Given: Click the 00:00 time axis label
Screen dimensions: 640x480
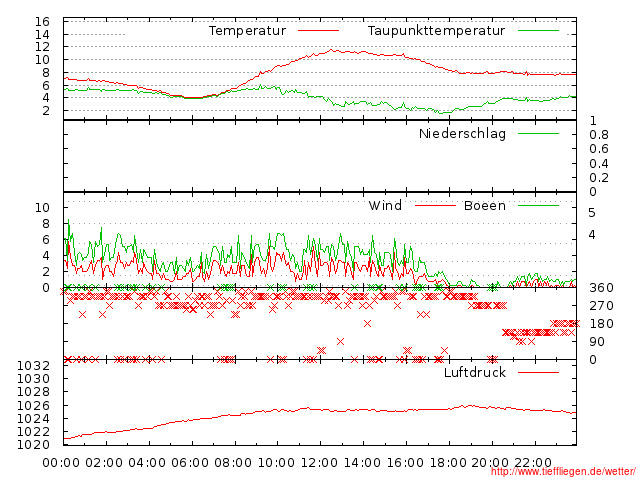Looking at the screenshot, I should pos(61,463).
